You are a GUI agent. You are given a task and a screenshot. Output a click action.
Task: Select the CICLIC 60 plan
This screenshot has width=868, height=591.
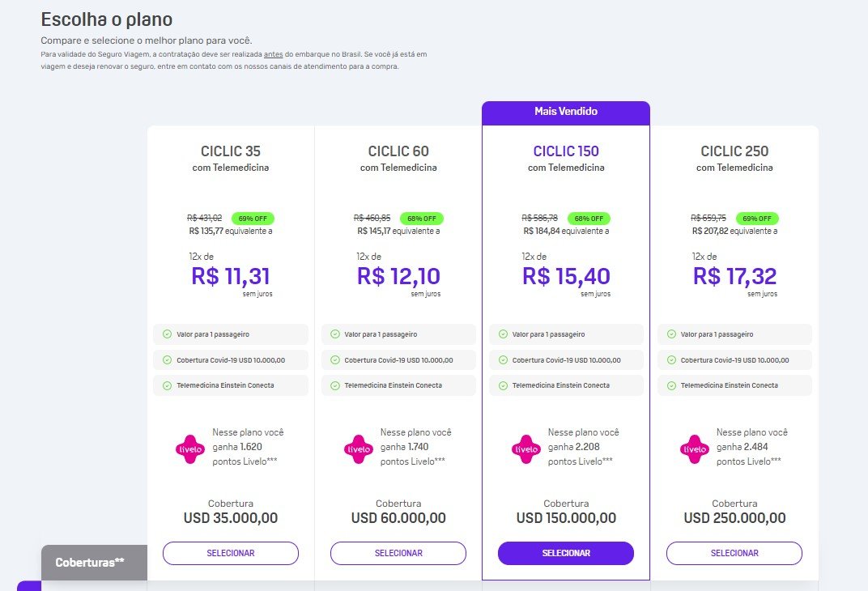click(398, 554)
